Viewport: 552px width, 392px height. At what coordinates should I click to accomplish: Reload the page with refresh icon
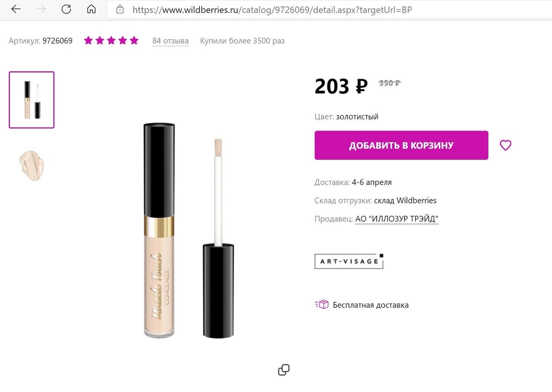66,9
